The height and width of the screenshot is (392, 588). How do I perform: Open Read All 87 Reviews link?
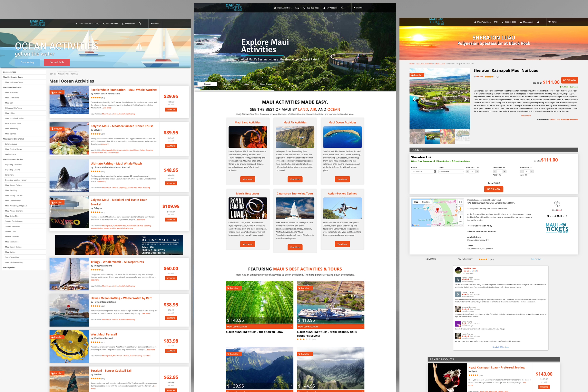point(501,347)
